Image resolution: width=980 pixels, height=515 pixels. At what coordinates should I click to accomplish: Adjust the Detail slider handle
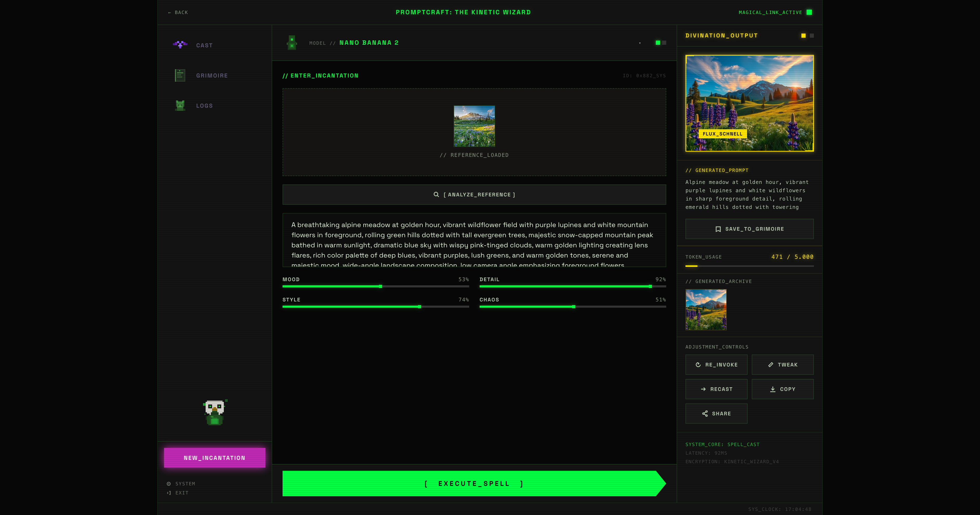tap(651, 286)
